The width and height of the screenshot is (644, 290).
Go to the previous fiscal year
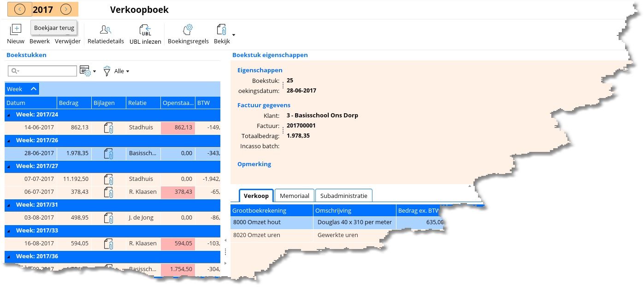click(x=20, y=9)
